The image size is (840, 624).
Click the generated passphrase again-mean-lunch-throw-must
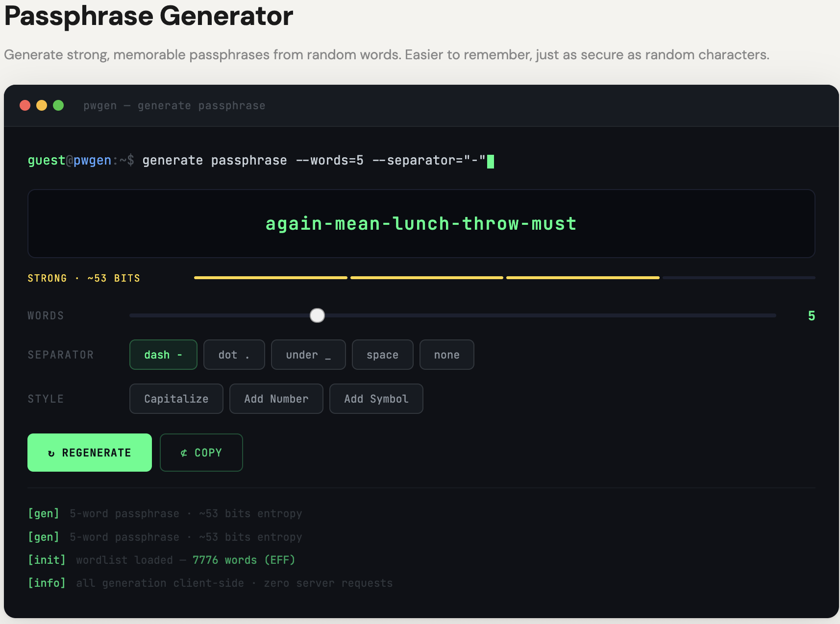pyautogui.click(x=421, y=224)
